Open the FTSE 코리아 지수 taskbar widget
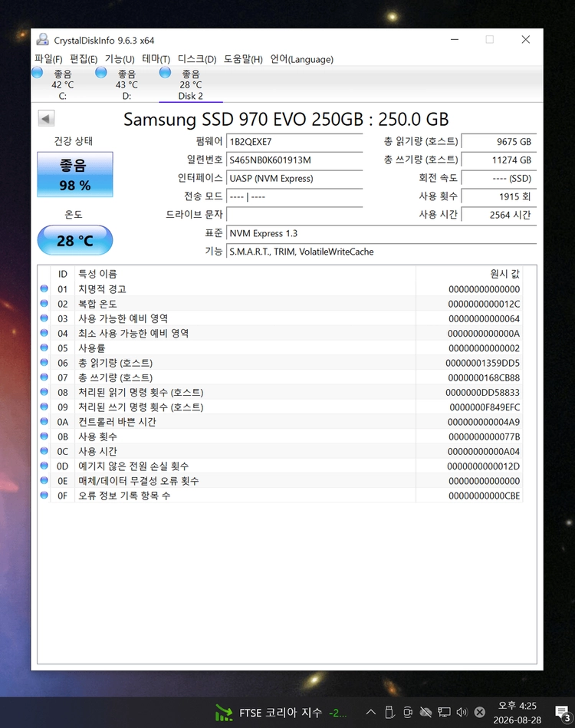575x728 pixels. [x=281, y=712]
